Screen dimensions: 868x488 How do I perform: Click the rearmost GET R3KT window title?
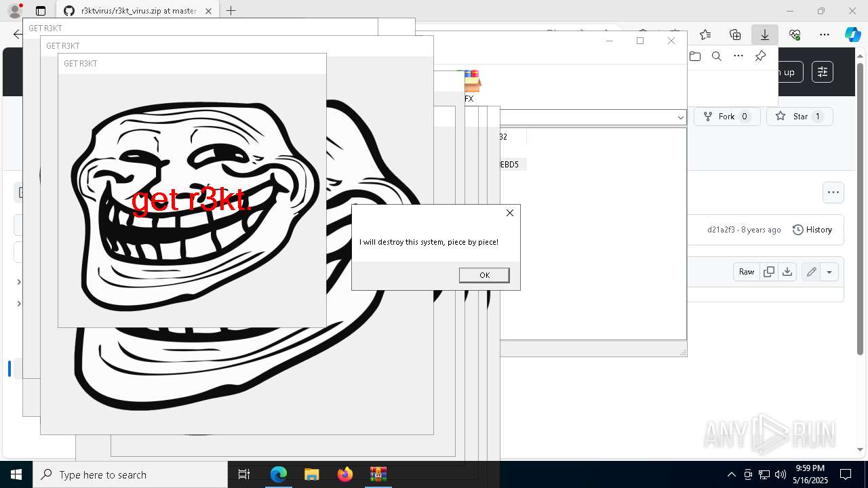(x=45, y=28)
